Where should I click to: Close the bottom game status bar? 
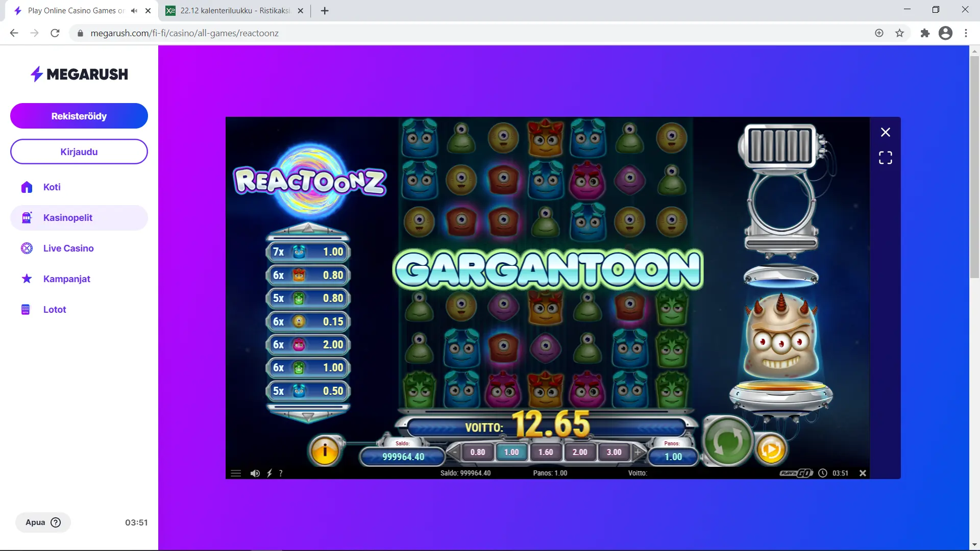(x=863, y=473)
